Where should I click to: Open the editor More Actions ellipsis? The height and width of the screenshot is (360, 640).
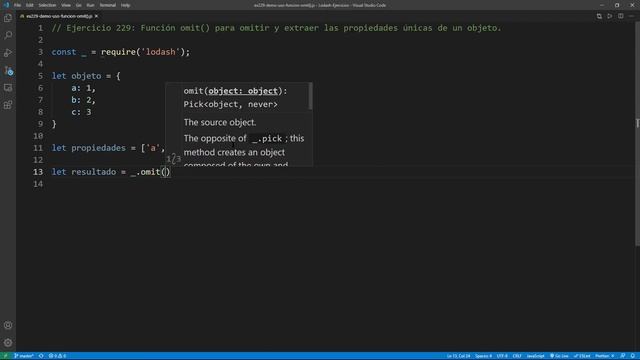(631, 16)
